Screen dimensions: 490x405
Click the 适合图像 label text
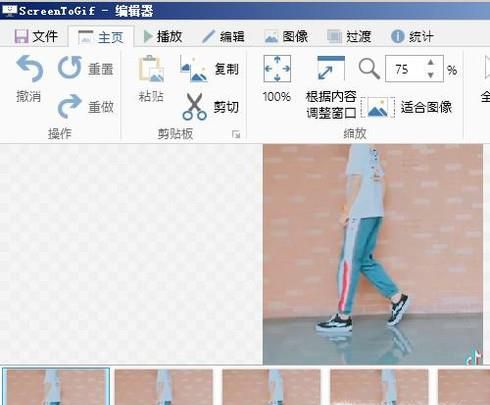tap(426, 107)
